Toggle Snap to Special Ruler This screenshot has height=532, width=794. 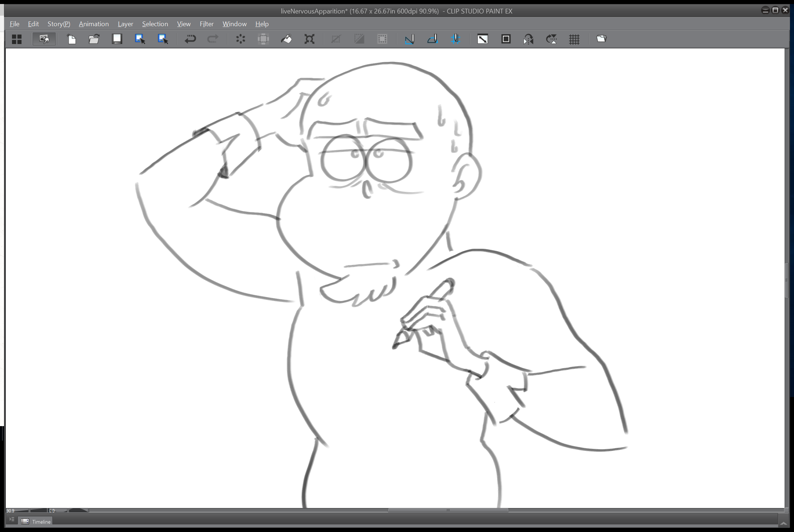coord(432,39)
